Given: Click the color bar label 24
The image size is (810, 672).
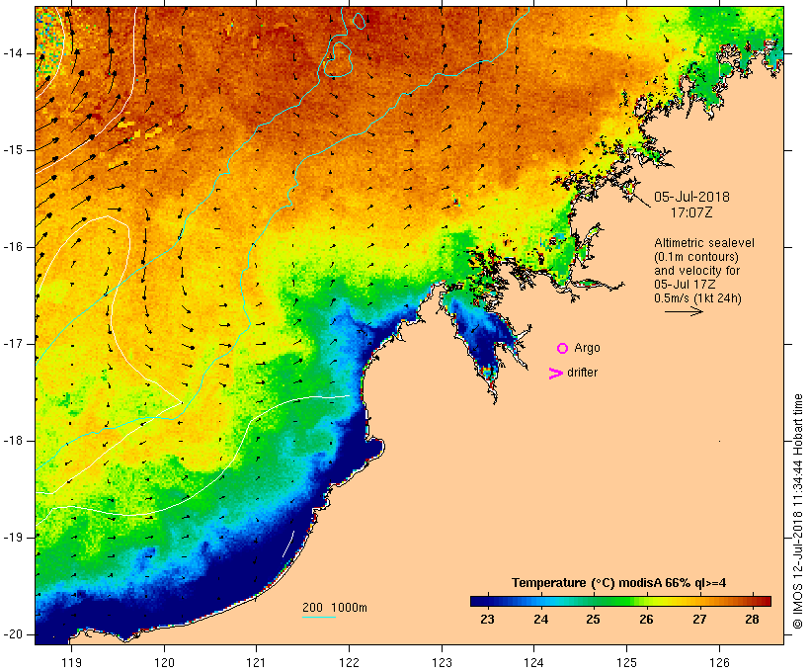Looking at the screenshot, I should click(x=540, y=620).
